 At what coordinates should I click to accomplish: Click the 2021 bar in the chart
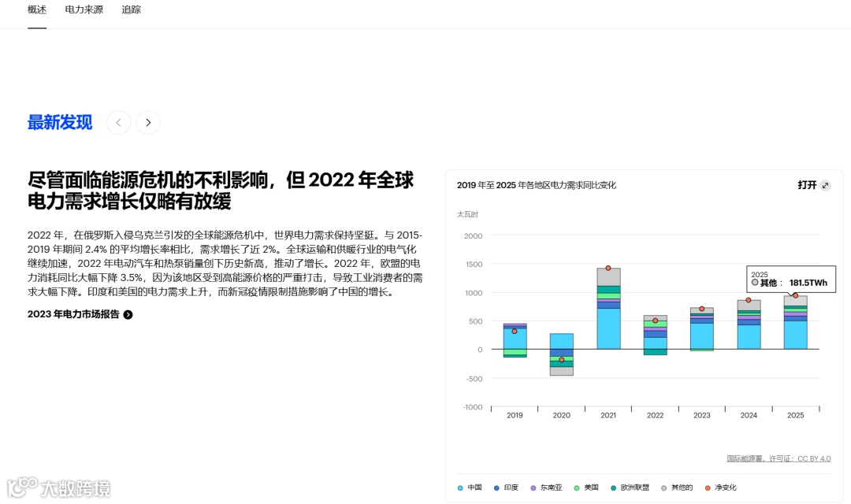click(x=608, y=309)
